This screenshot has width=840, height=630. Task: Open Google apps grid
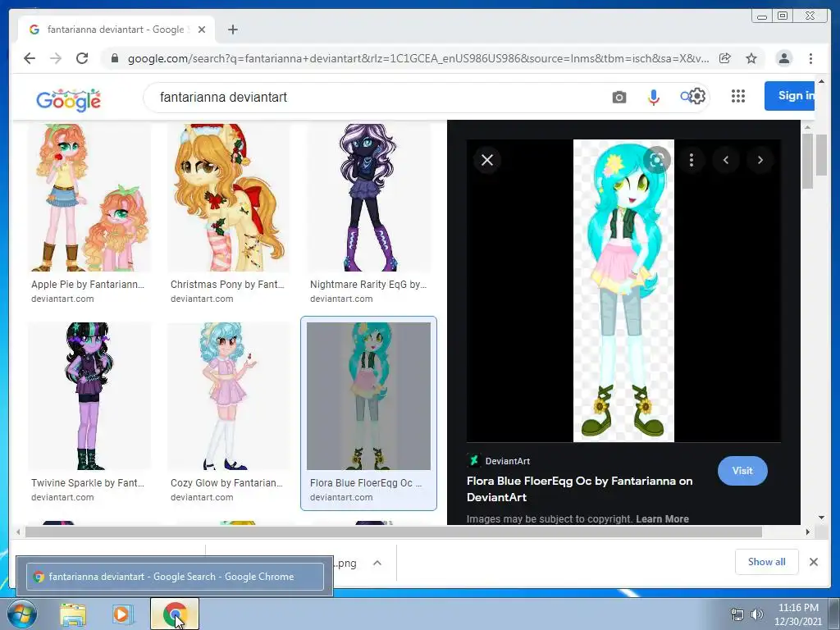pyautogui.click(x=738, y=97)
